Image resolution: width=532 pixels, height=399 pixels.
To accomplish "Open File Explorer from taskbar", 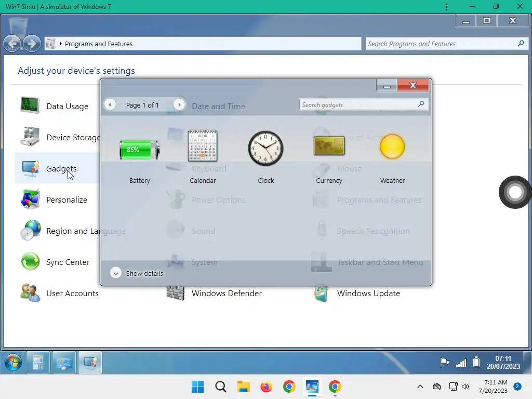I will [243, 387].
